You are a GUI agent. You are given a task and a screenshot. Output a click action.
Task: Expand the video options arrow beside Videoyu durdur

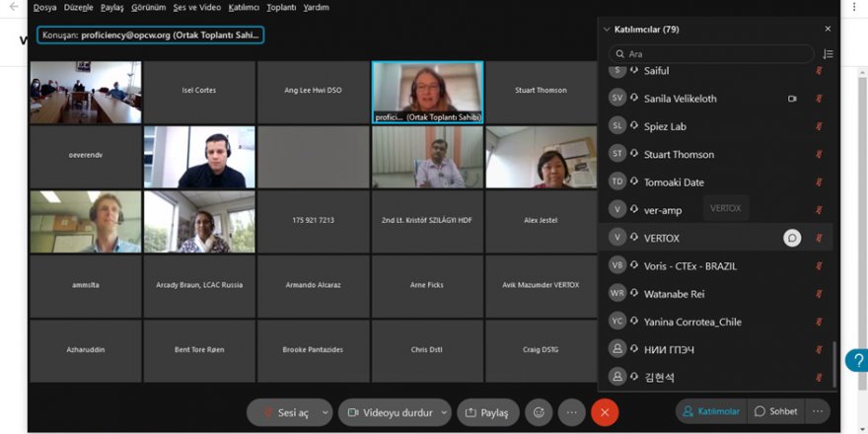pyautogui.click(x=445, y=412)
